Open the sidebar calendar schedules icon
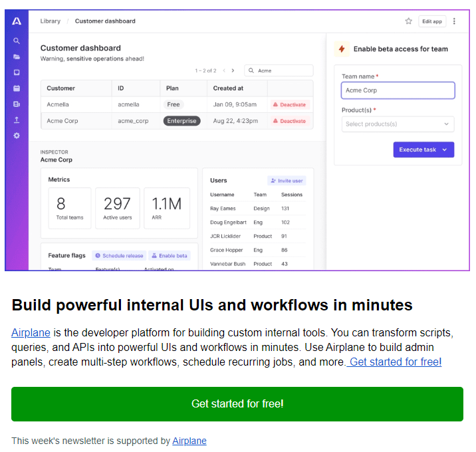Image resolution: width=476 pixels, height=452 pixels. pyautogui.click(x=17, y=88)
